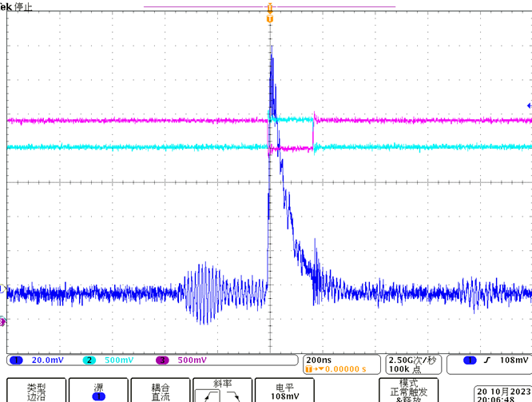Viewport: 532px width, 402px height.
Task: Click the 停止 acquisition status text
Action: pyautogui.click(x=23, y=6)
